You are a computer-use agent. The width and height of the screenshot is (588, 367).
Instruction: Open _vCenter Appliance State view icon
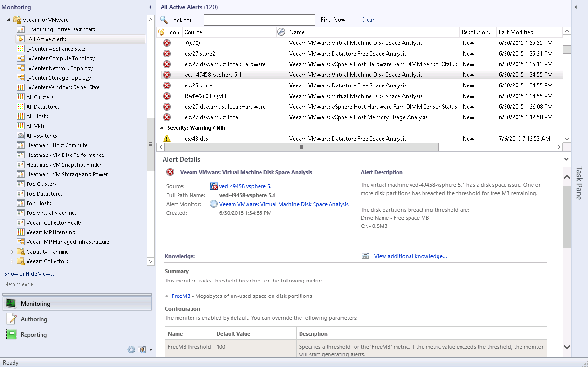(x=21, y=49)
